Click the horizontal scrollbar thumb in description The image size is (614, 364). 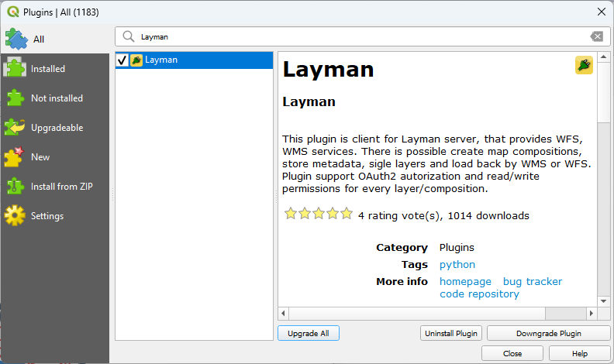417,313
